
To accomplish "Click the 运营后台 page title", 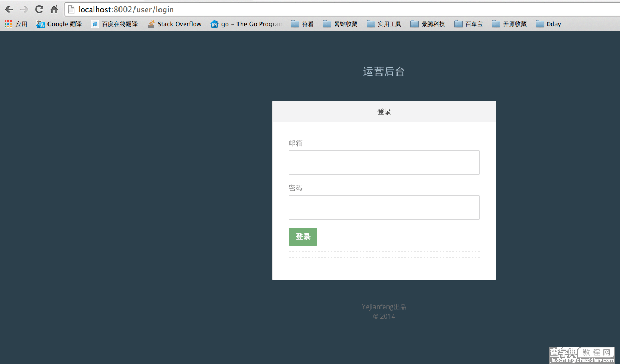I will (x=384, y=71).
